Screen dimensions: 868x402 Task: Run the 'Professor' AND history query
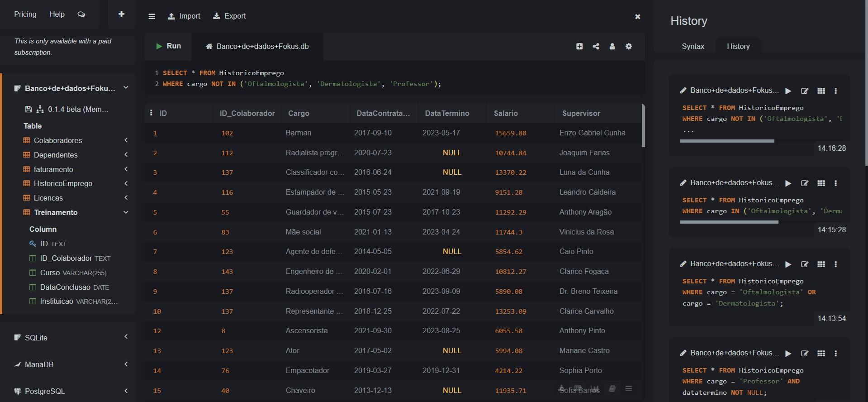pos(788,354)
